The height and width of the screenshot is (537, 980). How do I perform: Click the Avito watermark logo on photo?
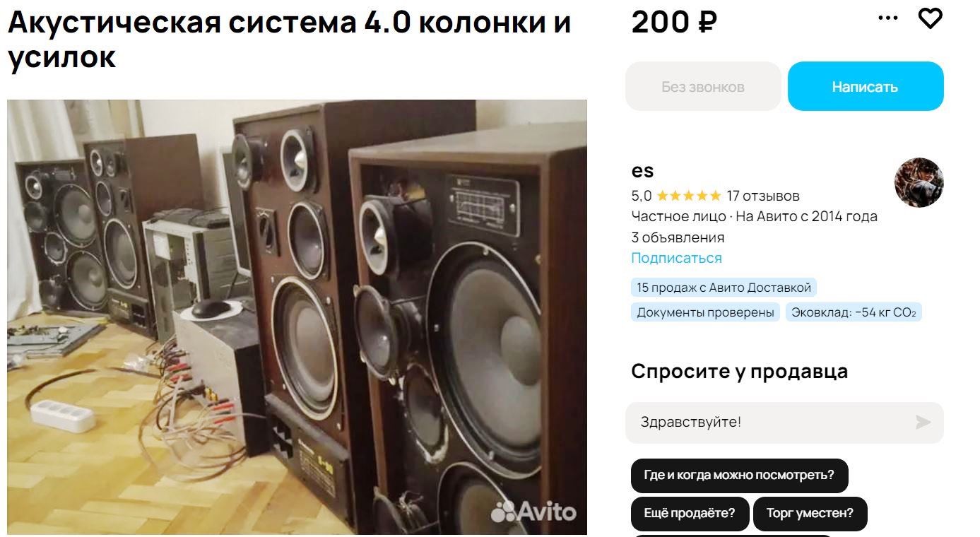(533, 511)
